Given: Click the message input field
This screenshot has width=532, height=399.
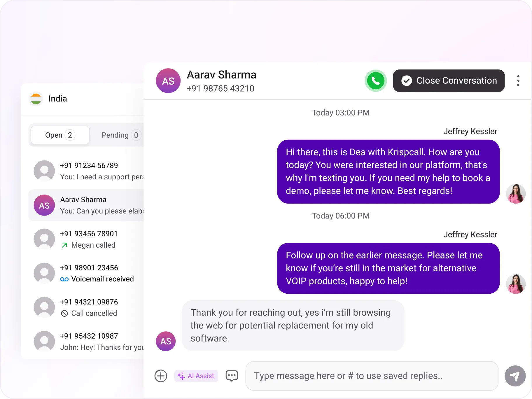Looking at the screenshot, I should click(x=372, y=376).
